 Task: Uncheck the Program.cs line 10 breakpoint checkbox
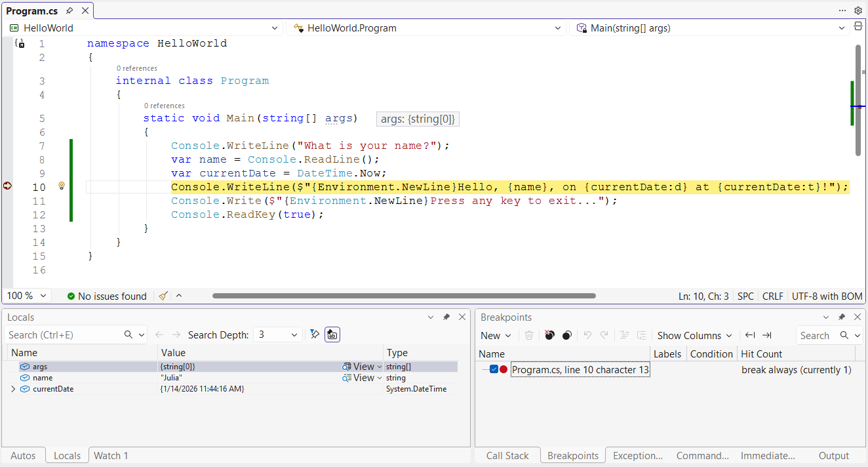click(494, 369)
